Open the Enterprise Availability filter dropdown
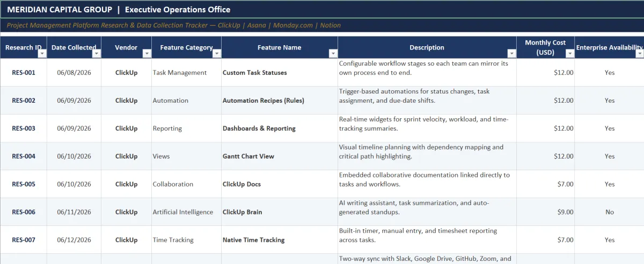Image resolution: width=644 pixels, height=264 pixels. (x=639, y=54)
